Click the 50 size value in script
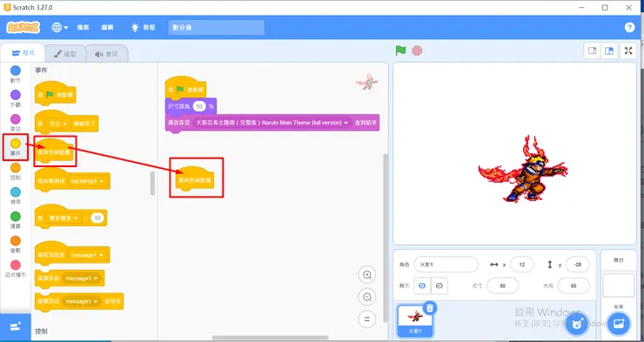Viewport: 644px width, 342px height. [199, 106]
